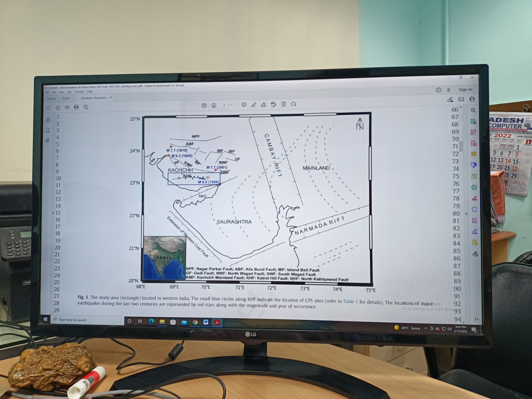Image resolution: width=532 pixels, height=399 pixels.
Task: Open the Comment tool in right pane
Action: tap(474, 154)
